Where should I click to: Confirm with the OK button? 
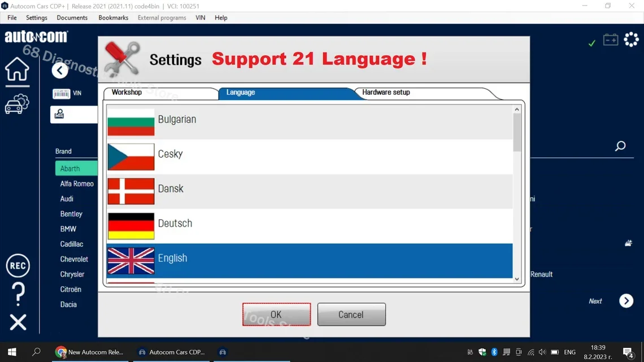tap(276, 315)
